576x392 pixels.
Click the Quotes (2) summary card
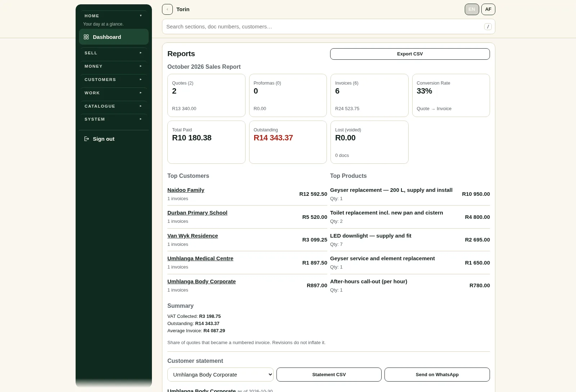(x=206, y=95)
